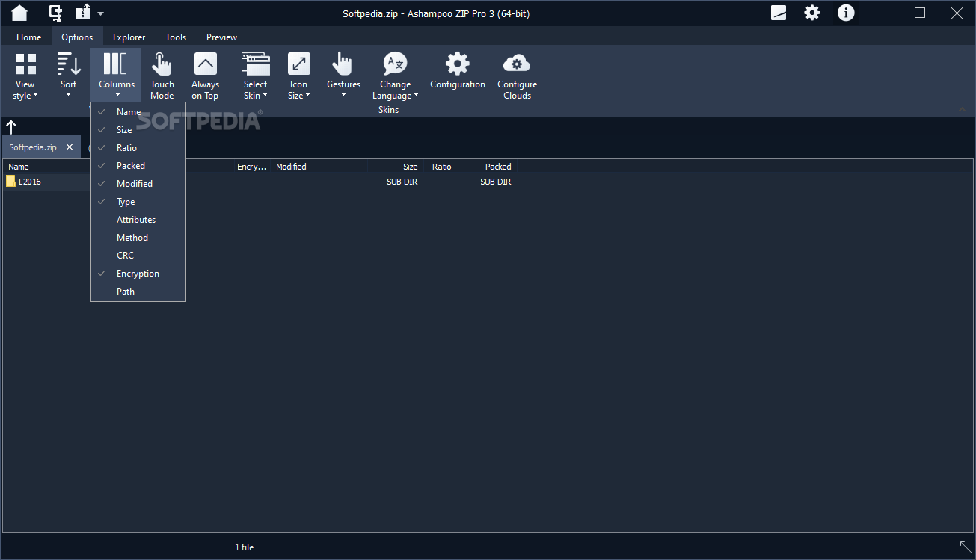976x560 pixels.
Task: Uncheck the Name column option
Action: (138, 112)
